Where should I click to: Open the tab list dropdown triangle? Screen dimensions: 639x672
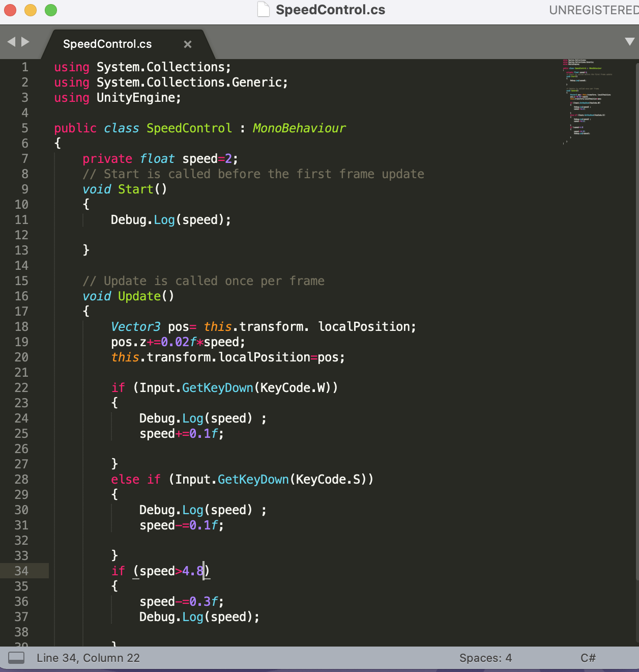coord(629,42)
